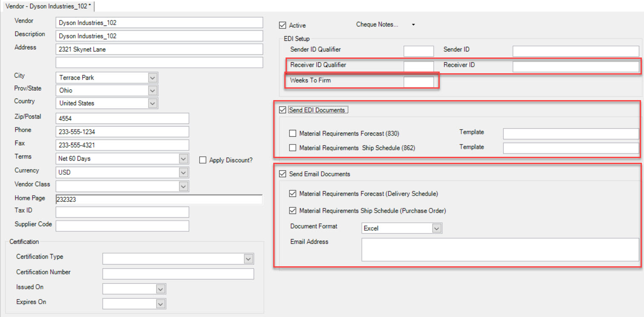Click the Phone field
Viewport: 644px width, 317px height.
click(x=123, y=132)
